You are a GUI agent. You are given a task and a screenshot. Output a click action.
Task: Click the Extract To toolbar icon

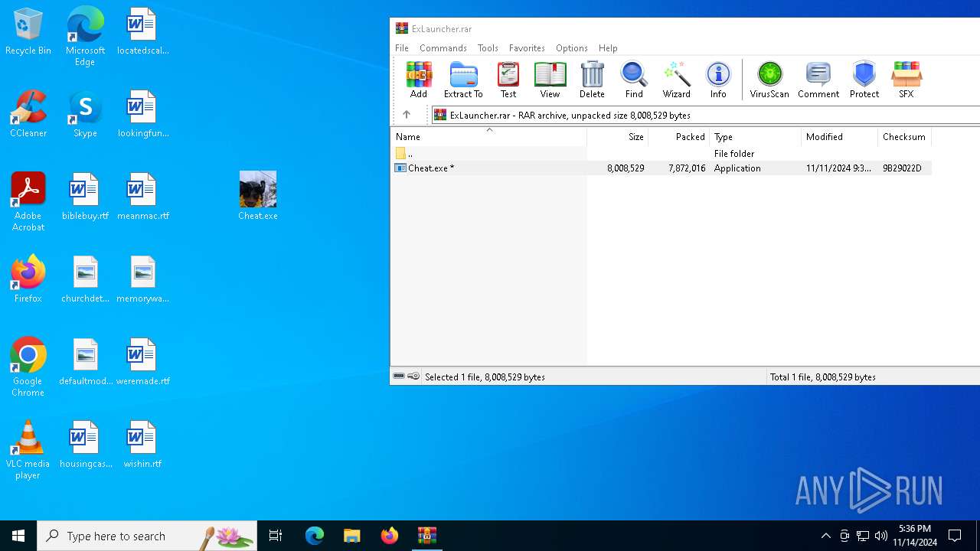tap(463, 80)
